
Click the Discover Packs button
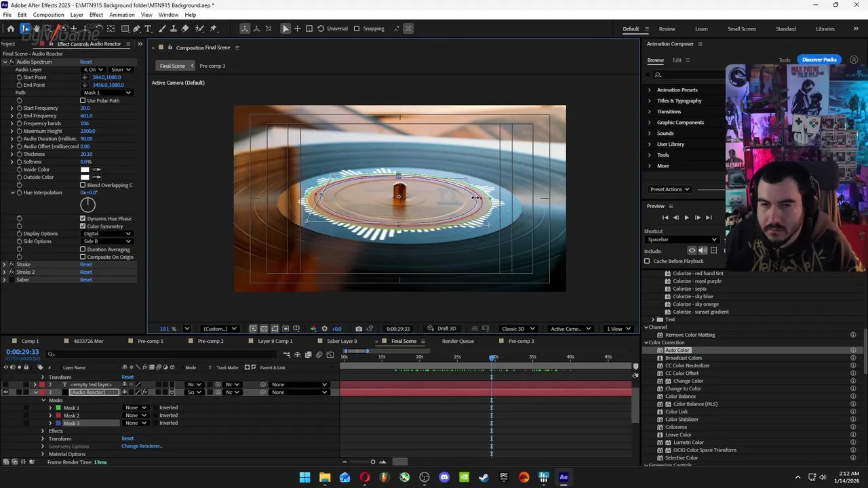click(x=819, y=60)
